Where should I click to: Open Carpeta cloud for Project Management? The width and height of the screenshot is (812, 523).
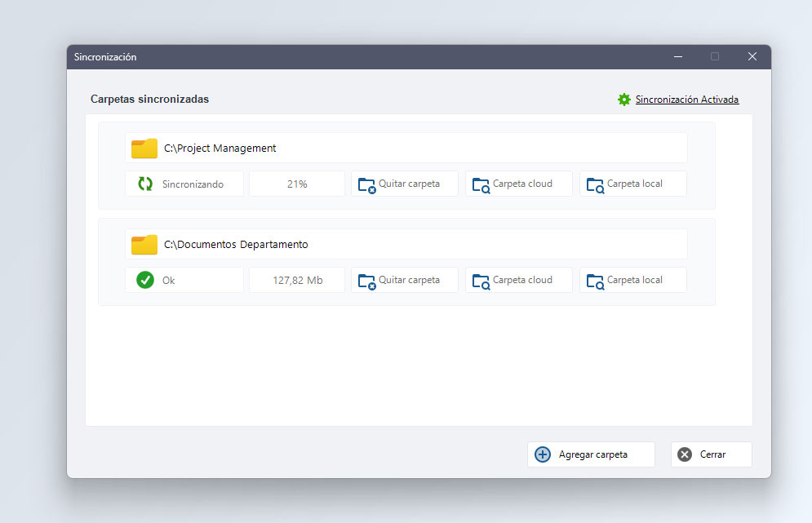point(519,184)
